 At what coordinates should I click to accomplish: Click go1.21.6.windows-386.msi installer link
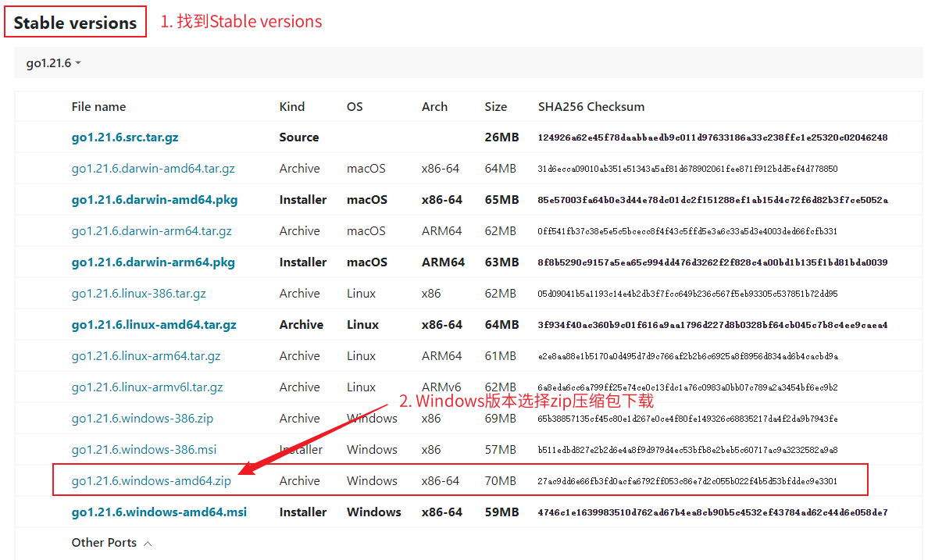pos(144,450)
